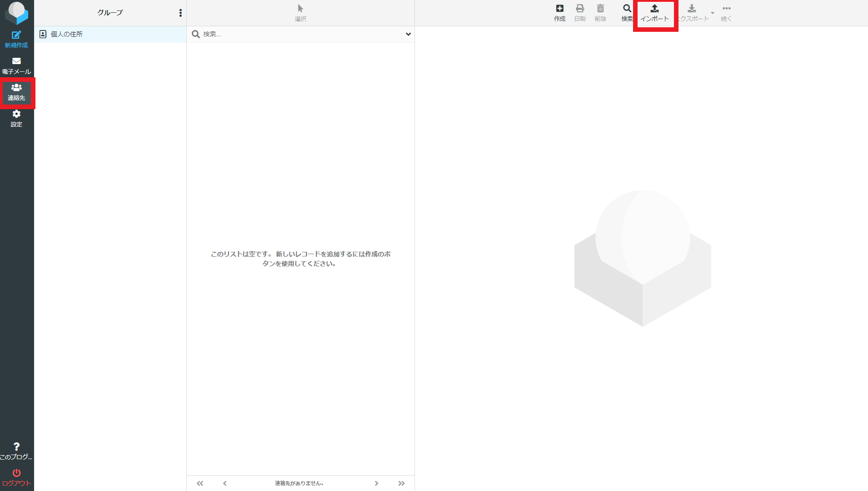Click the 削除 trash icon
The height and width of the screenshot is (491, 868).
[600, 13]
